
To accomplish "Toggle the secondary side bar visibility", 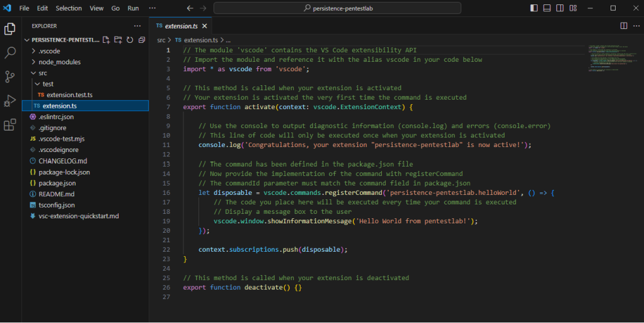I will click(x=560, y=8).
